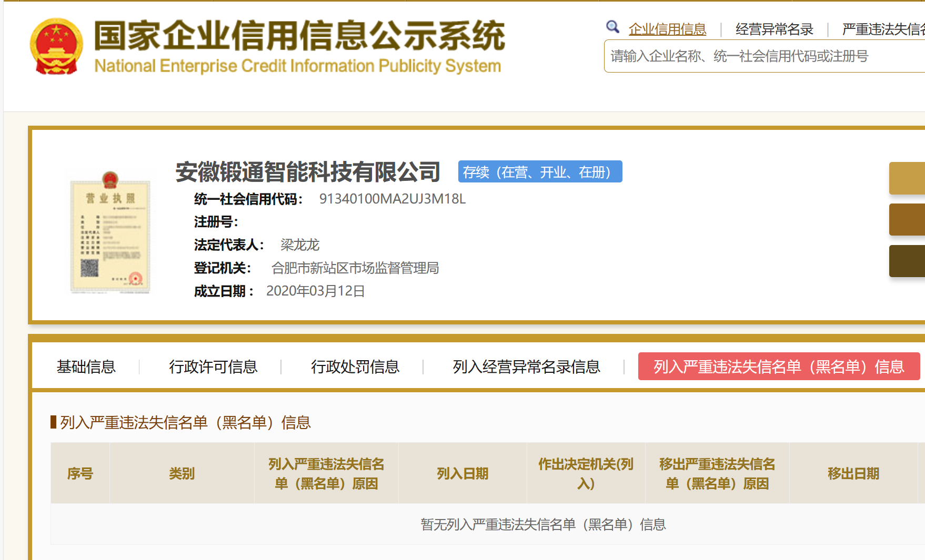This screenshot has height=560, width=925.
Task: Click the 移出严重违法失信名单（黑名单）原因 column header
Action: (x=717, y=473)
